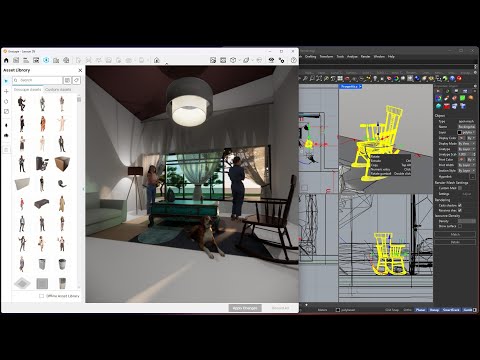This screenshot has width=480, height=360.
Task: Click the Enscape home icon in toolbar
Action: pyautogui.click(x=6, y=60)
